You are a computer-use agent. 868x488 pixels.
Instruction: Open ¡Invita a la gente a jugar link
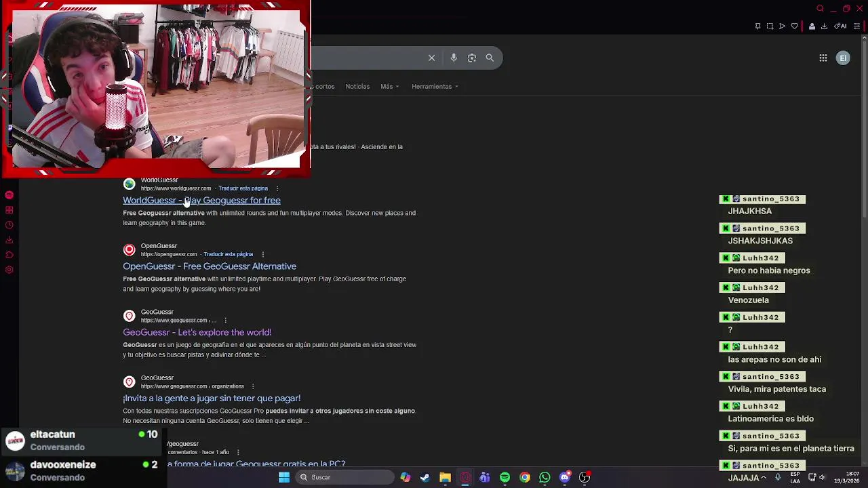[x=212, y=398]
